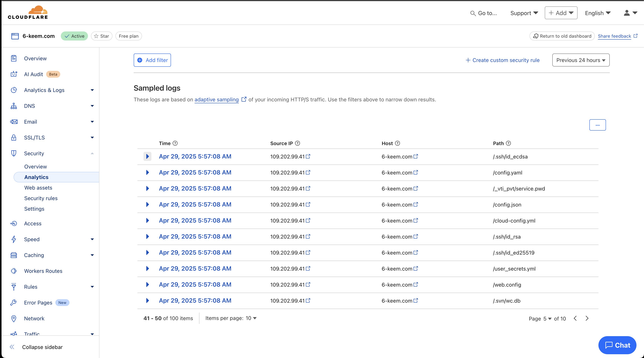Select Security Overview submenu item
The image size is (644, 358).
36,167
